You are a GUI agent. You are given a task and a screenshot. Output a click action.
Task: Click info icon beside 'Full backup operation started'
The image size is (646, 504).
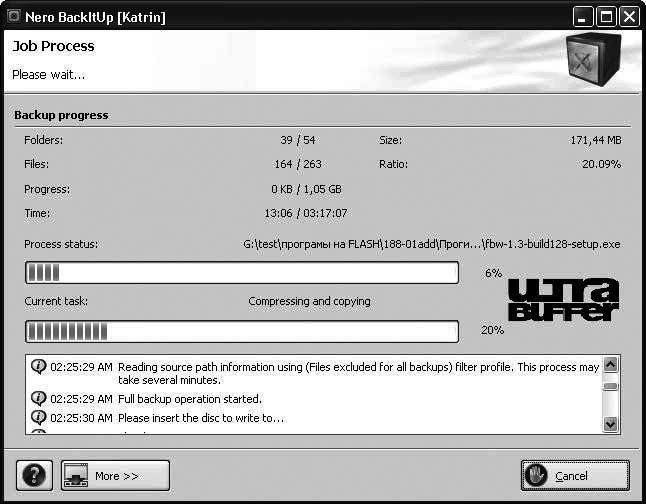[39, 399]
